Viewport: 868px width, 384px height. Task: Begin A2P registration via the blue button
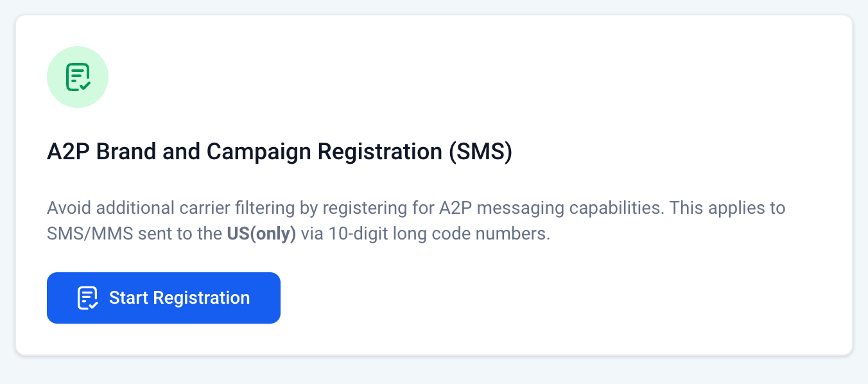[x=164, y=298]
